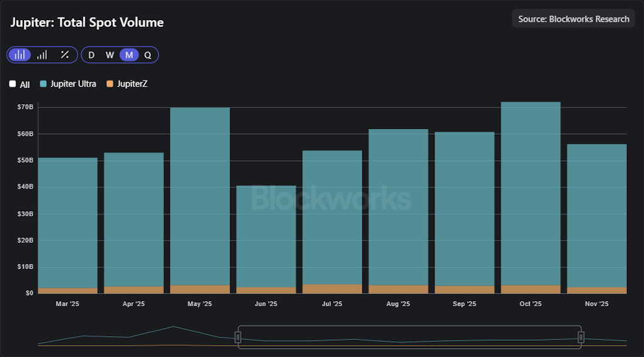The image size is (644, 357).
Task: Click the Jul '25 JupiterZ orange segment
Action: pos(331,288)
